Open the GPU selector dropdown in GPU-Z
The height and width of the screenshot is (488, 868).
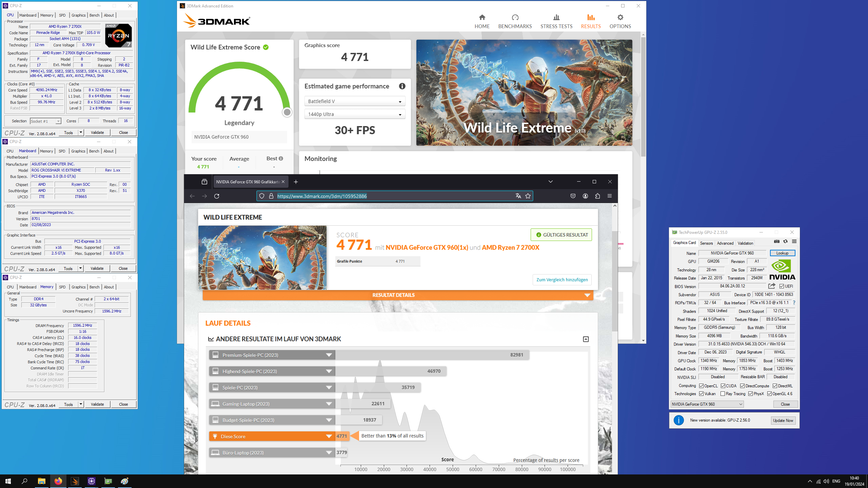707,404
